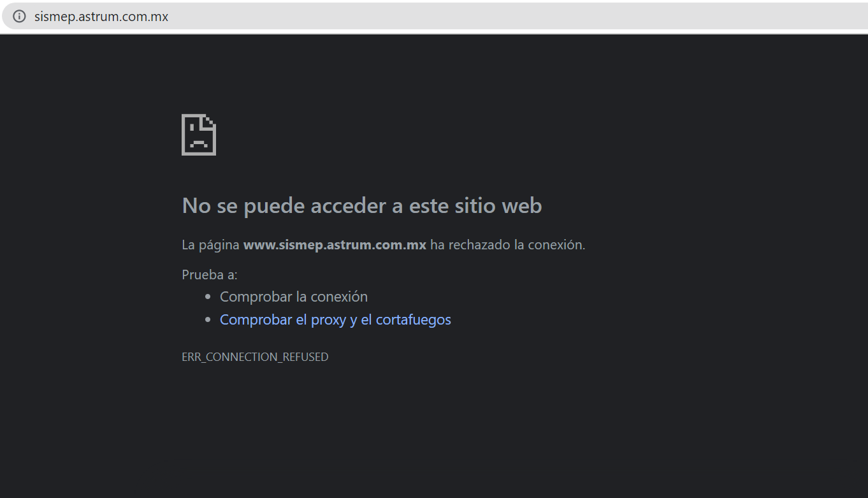
Task: Click the broken document glyph above the heading
Action: point(199,134)
